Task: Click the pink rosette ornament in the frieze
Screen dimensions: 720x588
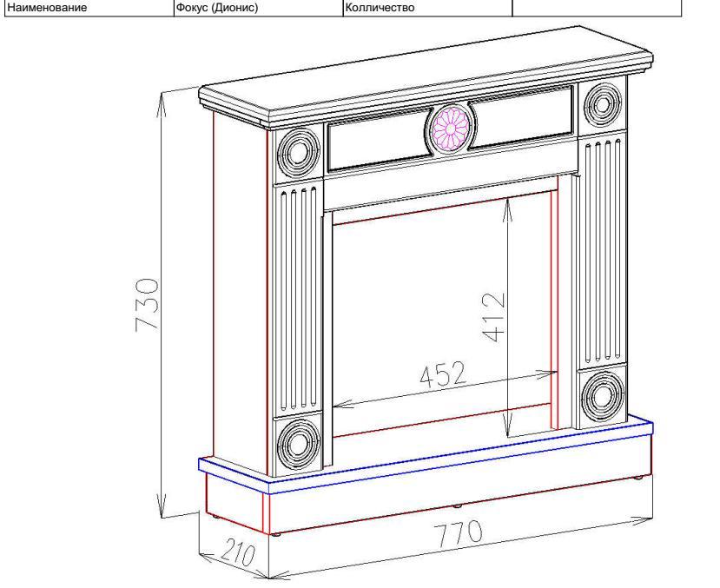Action: click(x=449, y=128)
